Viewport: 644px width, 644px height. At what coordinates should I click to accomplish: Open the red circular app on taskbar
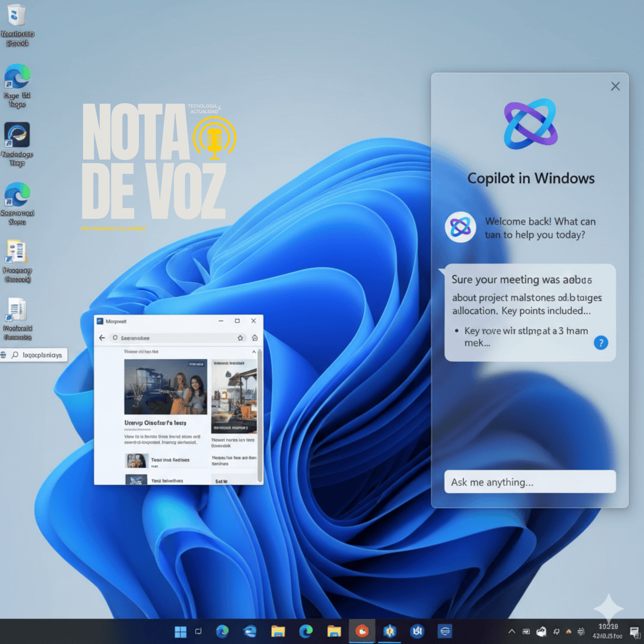362,631
